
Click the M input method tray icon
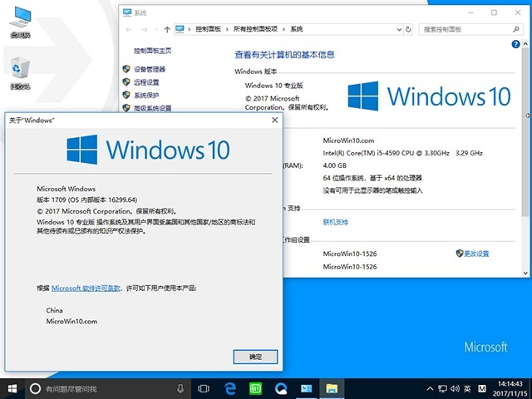tap(482, 388)
